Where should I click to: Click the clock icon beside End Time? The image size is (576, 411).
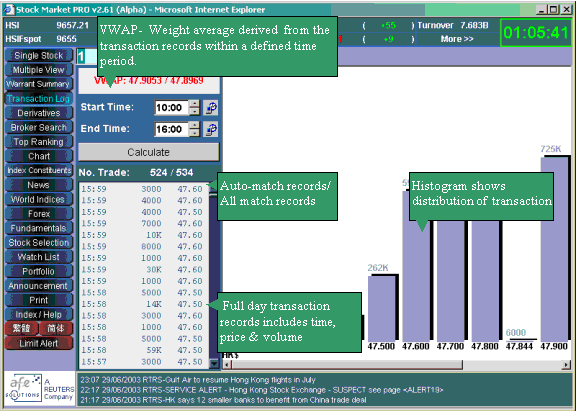pyautogui.click(x=211, y=129)
